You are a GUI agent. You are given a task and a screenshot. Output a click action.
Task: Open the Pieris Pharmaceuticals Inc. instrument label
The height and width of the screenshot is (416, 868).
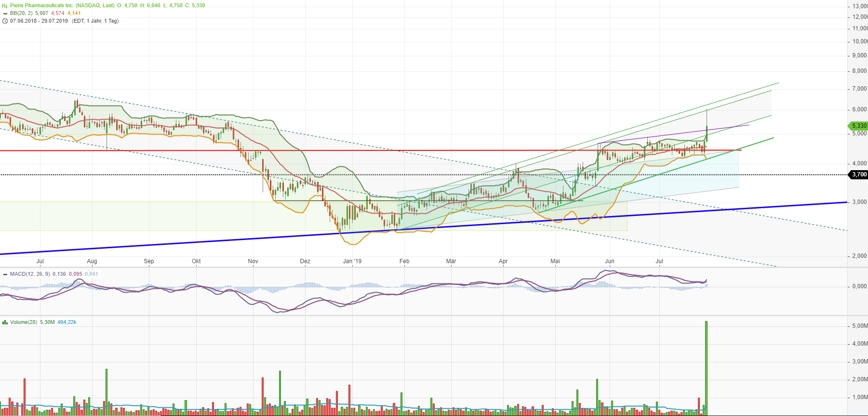[x=62, y=5]
